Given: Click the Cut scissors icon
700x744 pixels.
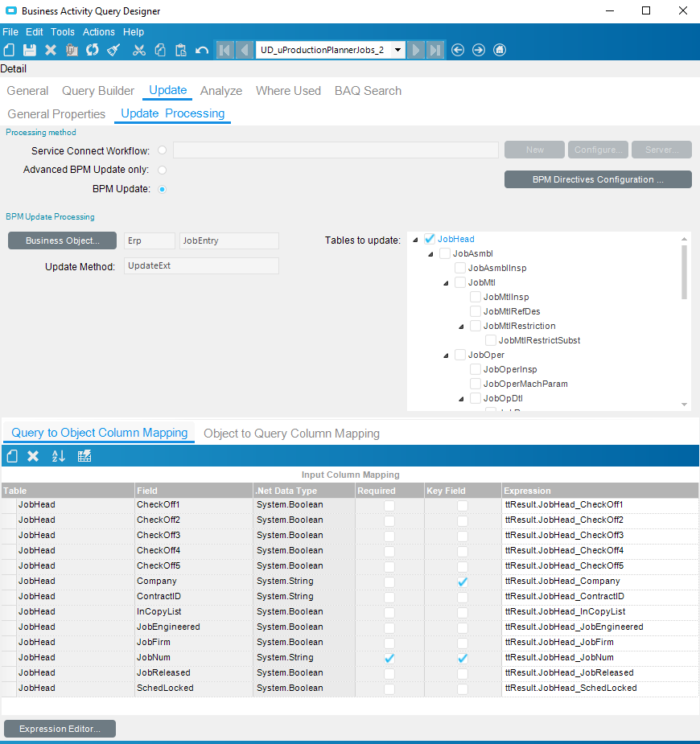Looking at the screenshot, I should 139,50.
